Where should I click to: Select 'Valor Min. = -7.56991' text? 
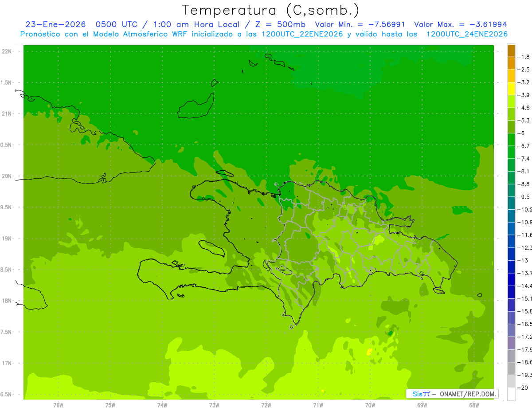coord(360,24)
